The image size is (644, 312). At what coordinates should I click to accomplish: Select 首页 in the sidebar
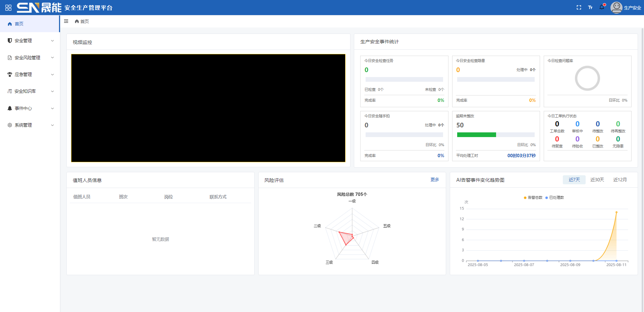click(x=30, y=24)
